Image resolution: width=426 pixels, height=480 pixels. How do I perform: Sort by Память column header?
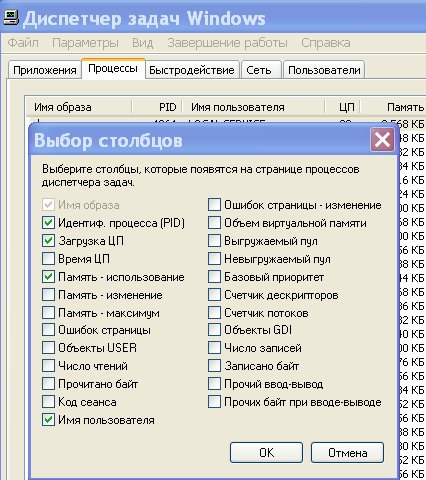(x=393, y=107)
